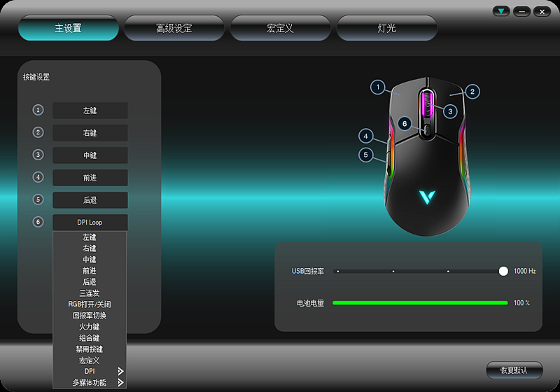Select 宏定义 in the dropdown list
Image resolution: width=560 pixels, height=392 pixels.
point(90,360)
